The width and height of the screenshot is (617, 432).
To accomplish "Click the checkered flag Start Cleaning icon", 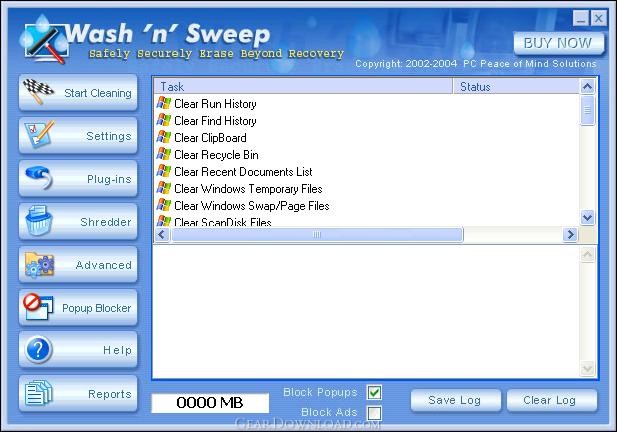I will (38, 91).
